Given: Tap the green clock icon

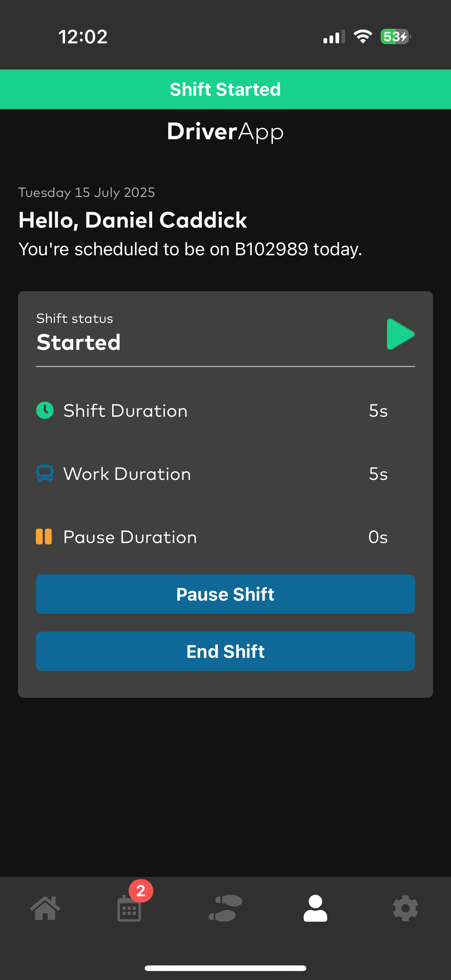Looking at the screenshot, I should coord(45,410).
